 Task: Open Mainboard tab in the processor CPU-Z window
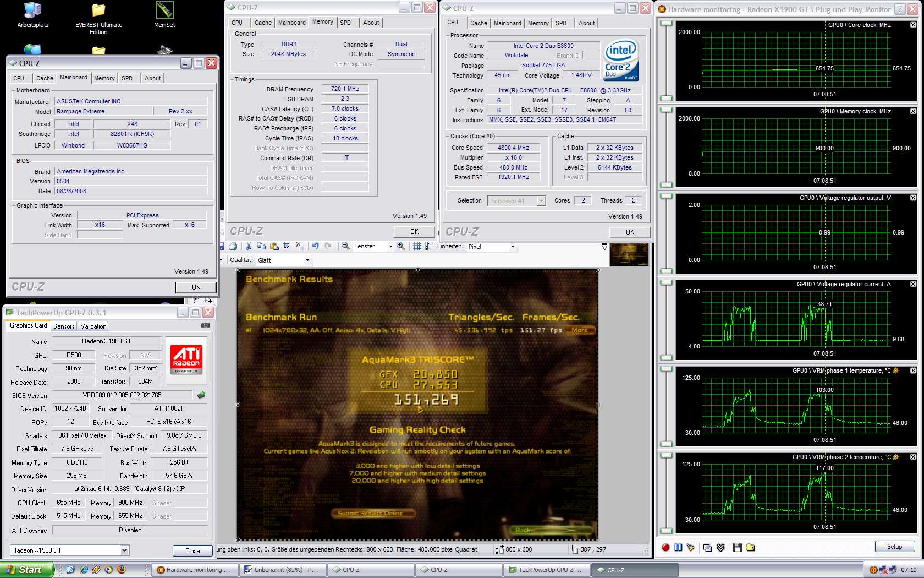pos(507,23)
